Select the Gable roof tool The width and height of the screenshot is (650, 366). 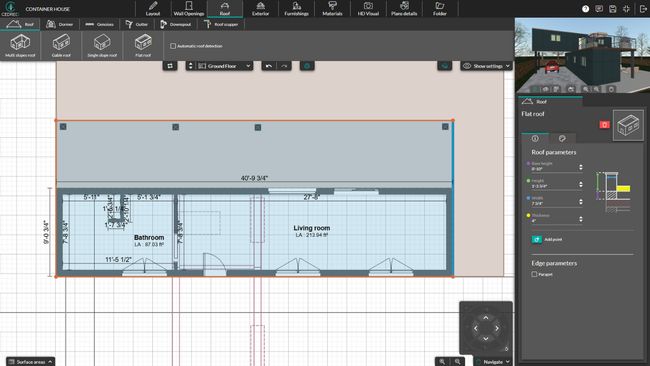click(61, 46)
